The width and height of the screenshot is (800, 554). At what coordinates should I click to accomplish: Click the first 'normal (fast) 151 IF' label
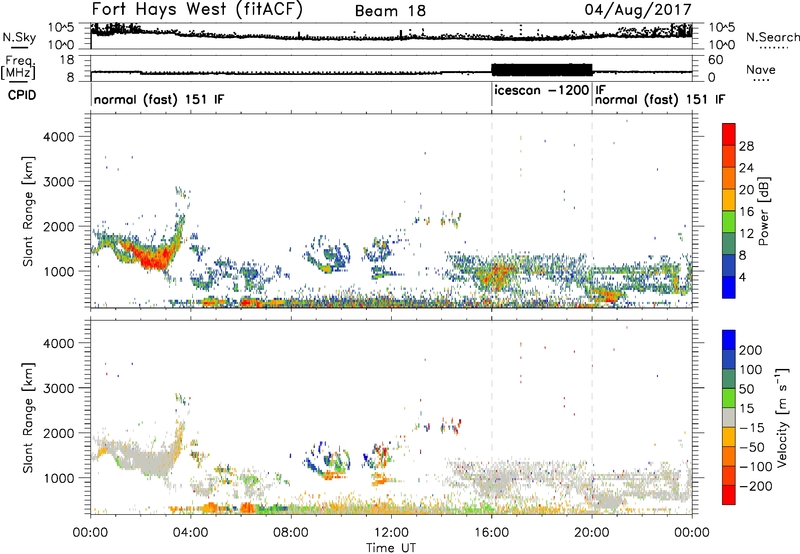pyautogui.click(x=159, y=99)
